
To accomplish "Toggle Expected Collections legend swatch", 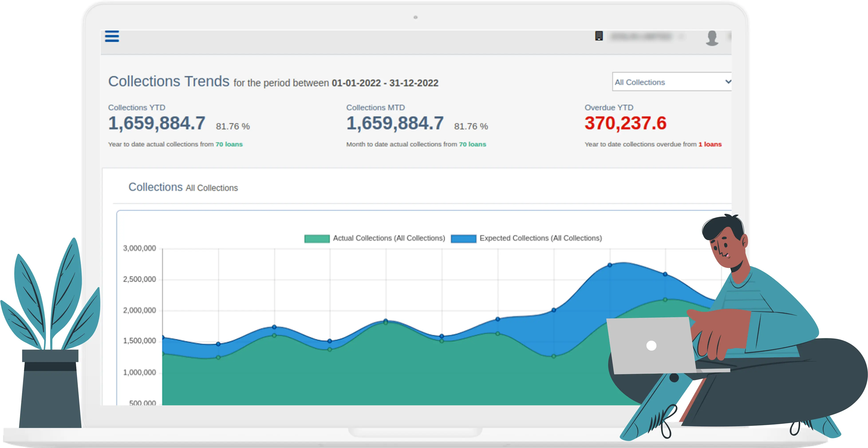I will [463, 239].
